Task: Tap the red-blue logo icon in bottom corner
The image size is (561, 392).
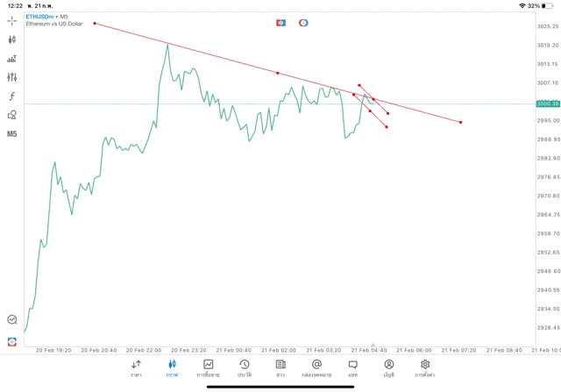Action: point(12,341)
